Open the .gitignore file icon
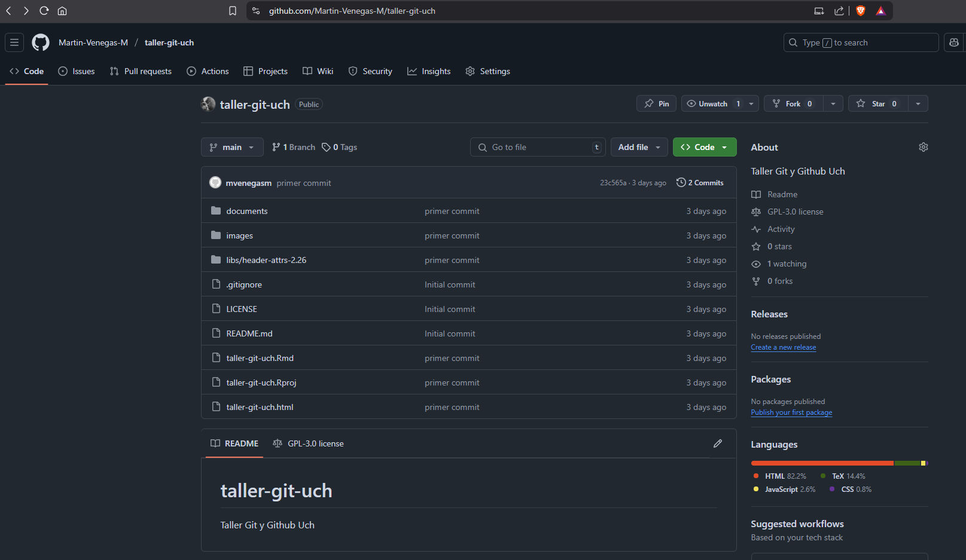This screenshot has width=966, height=560. pyautogui.click(x=216, y=284)
